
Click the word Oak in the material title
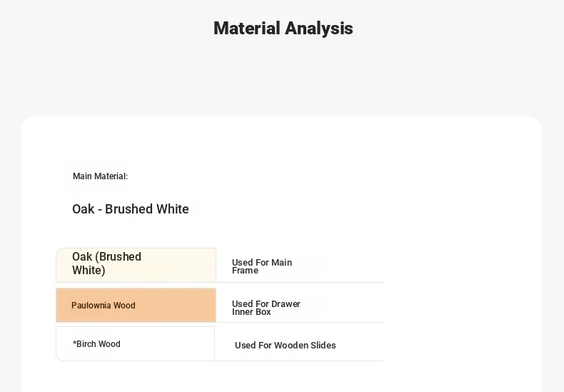coord(84,209)
